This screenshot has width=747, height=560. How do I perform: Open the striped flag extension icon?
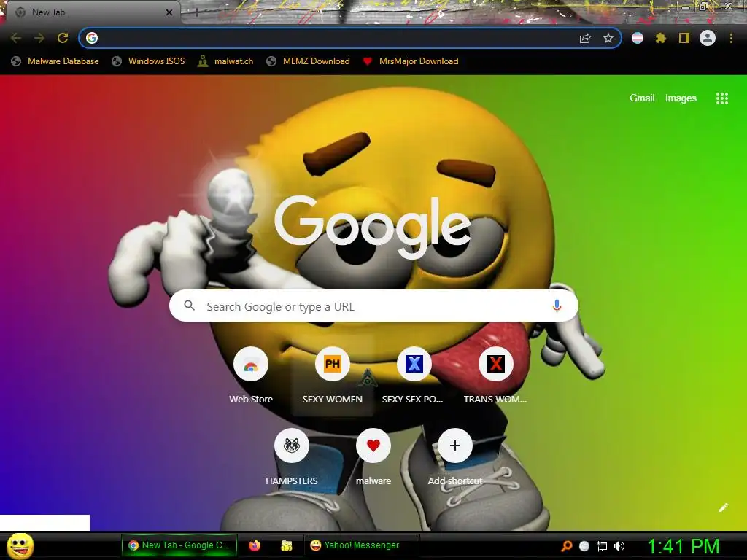click(x=638, y=38)
